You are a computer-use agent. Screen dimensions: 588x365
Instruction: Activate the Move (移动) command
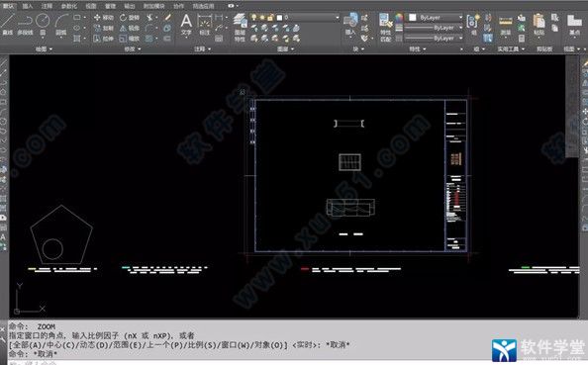click(104, 17)
